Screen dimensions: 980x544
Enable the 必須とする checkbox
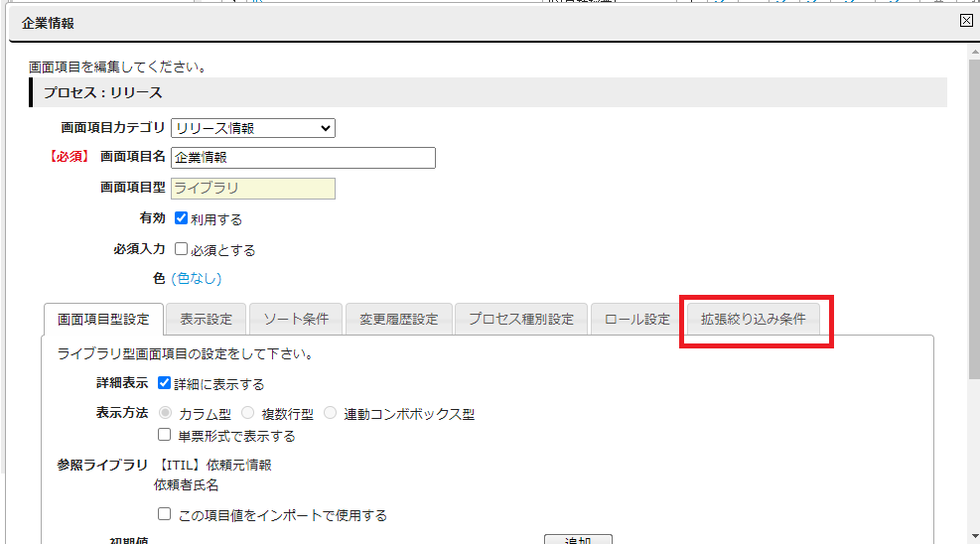pos(182,248)
